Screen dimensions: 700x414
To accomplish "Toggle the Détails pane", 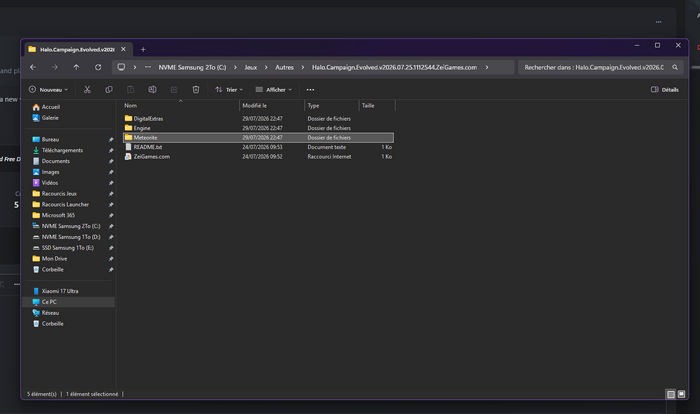I will point(665,90).
